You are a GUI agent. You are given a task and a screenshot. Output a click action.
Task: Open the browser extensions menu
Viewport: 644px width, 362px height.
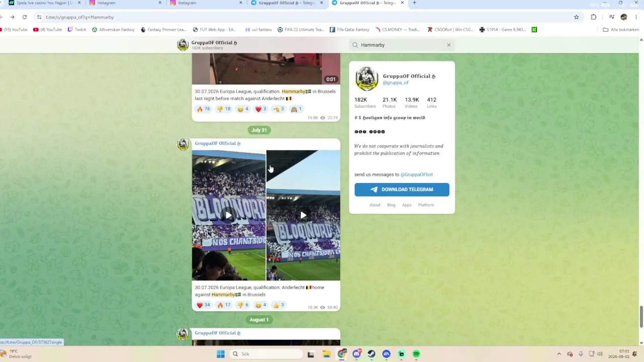coord(594,17)
